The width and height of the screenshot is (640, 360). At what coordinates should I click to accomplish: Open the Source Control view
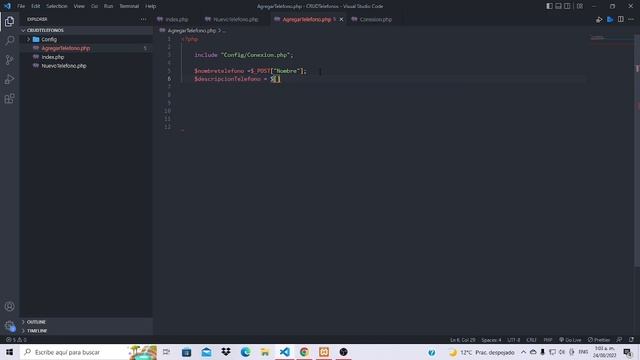point(9,60)
